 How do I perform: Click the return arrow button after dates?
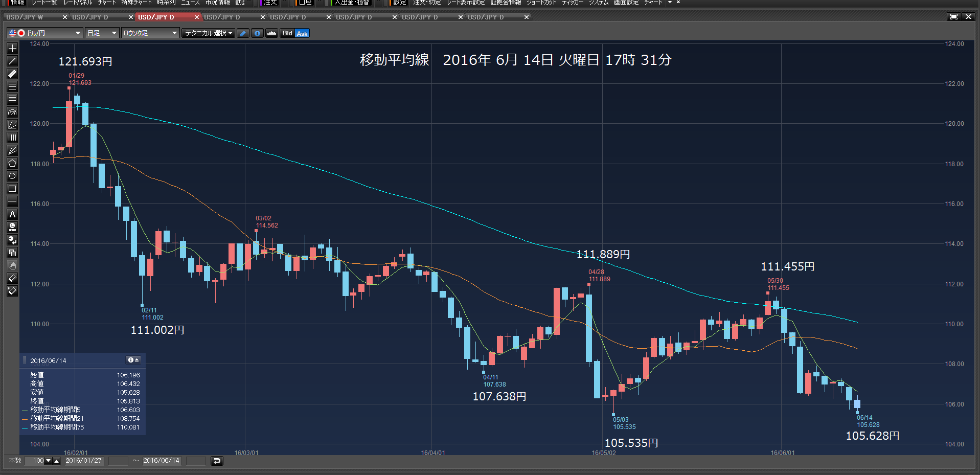pyautogui.click(x=216, y=461)
